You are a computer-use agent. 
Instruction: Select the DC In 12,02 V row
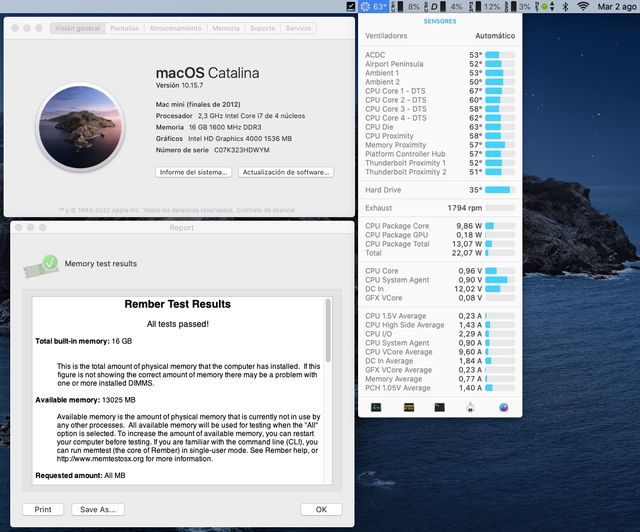click(x=440, y=289)
